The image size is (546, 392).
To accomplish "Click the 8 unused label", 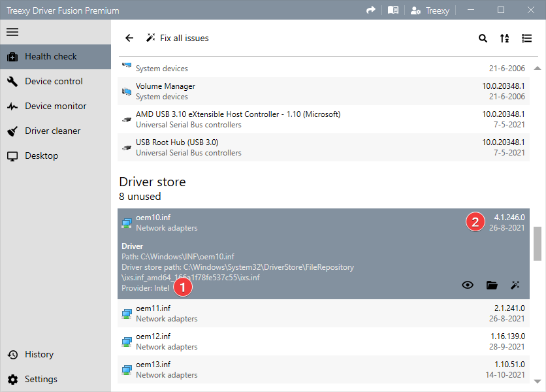I will point(140,197).
